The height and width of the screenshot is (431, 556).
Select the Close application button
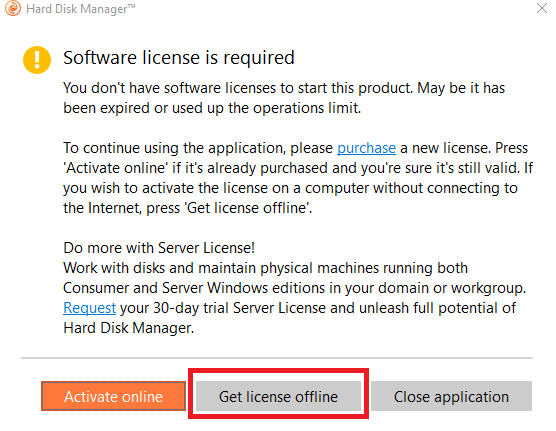451,396
